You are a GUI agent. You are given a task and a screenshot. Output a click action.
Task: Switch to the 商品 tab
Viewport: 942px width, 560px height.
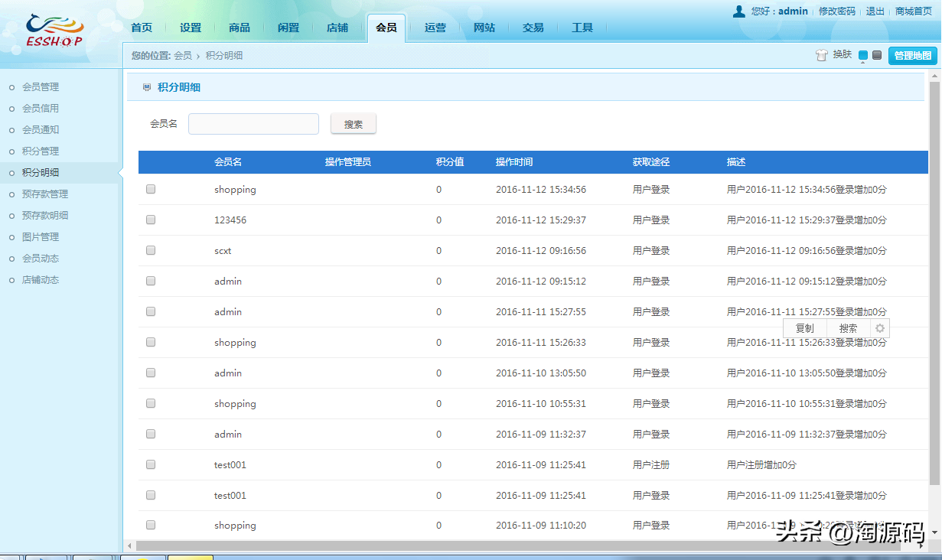(x=239, y=27)
